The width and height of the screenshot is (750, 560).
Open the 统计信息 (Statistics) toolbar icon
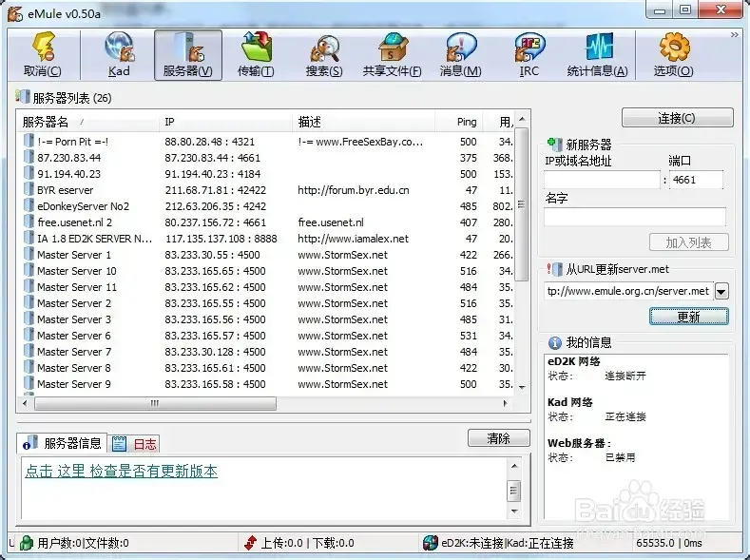pyautogui.click(x=597, y=55)
